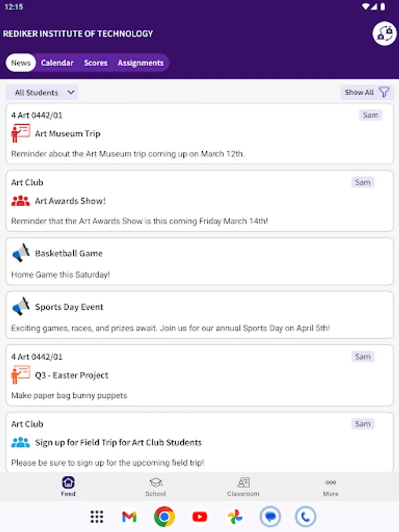Image resolution: width=399 pixels, height=532 pixels.
Task: Tap the School icon in bottom navigation
Action: tap(155, 486)
